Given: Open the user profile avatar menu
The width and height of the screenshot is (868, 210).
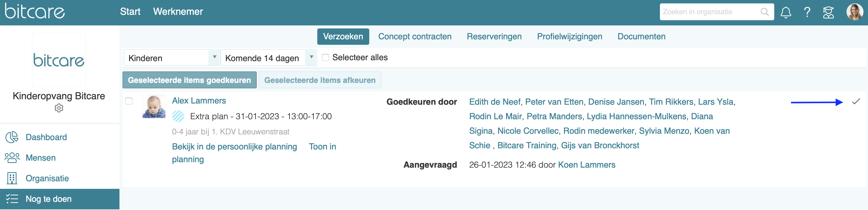Looking at the screenshot, I should click(854, 12).
